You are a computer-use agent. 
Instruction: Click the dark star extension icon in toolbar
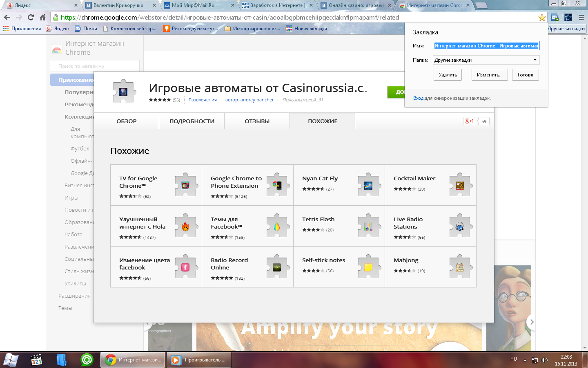coord(568,17)
